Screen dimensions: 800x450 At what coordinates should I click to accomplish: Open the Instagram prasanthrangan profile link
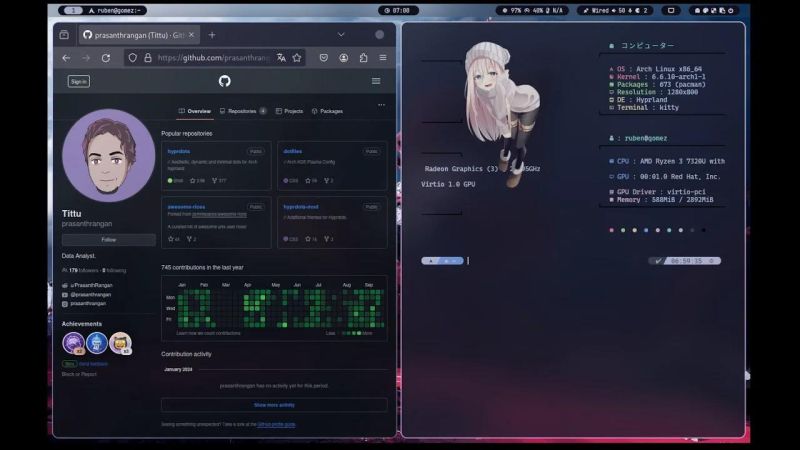click(88, 304)
